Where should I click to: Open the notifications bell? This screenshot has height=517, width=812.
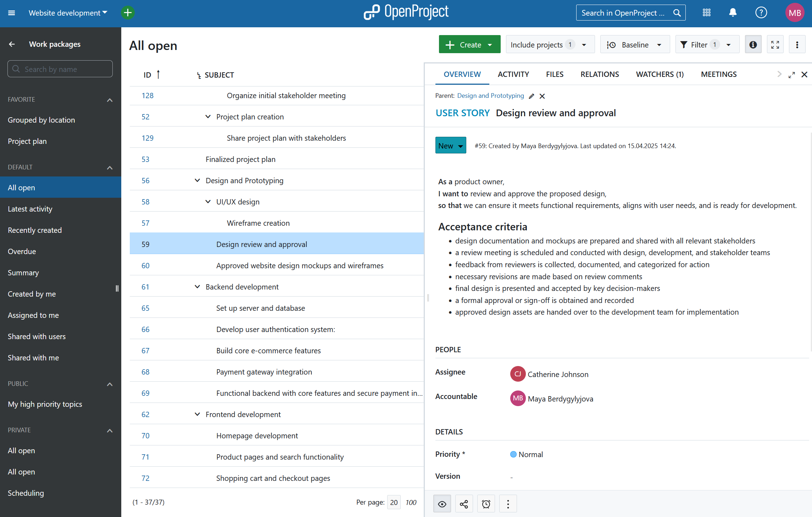coord(732,12)
